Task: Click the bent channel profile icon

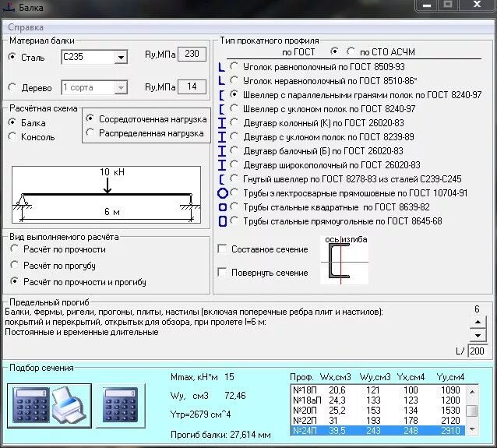Action: [x=222, y=179]
